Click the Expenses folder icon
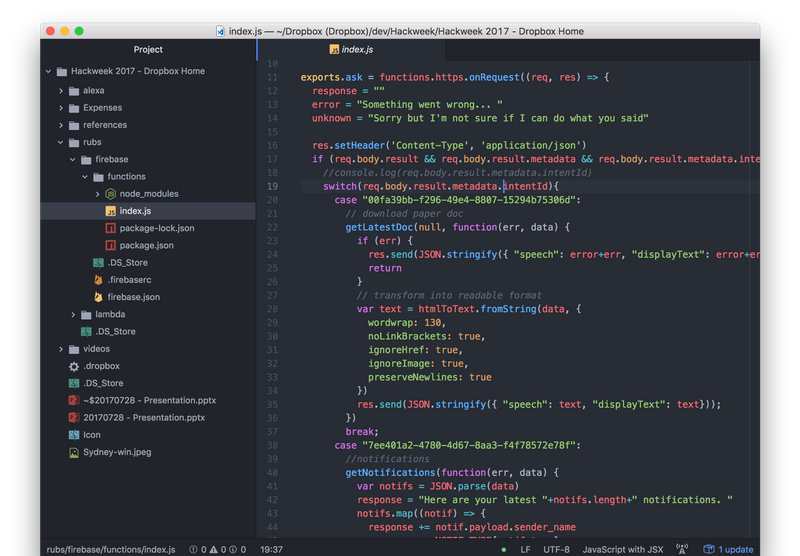Viewport: 800px width, 556px height. [74, 108]
